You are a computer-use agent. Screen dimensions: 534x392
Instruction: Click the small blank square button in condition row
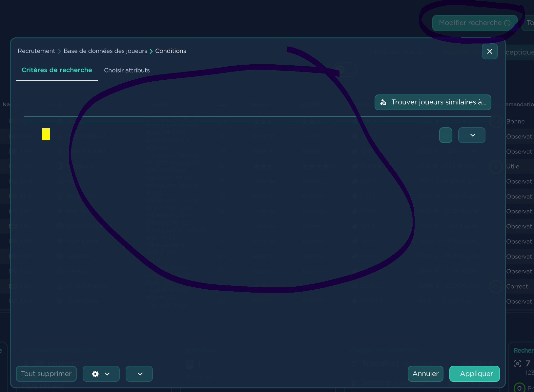pyautogui.click(x=446, y=135)
